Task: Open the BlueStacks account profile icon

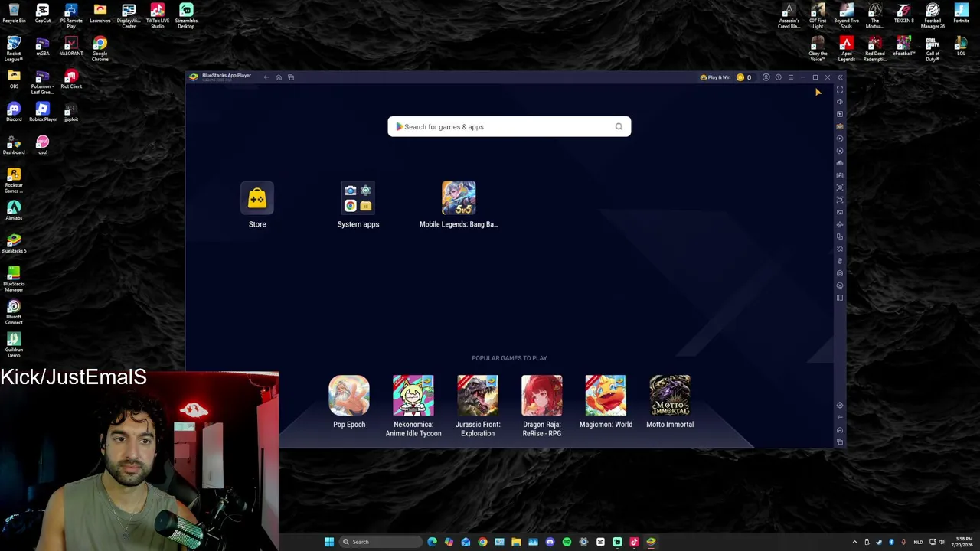Action: pyautogui.click(x=766, y=77)
